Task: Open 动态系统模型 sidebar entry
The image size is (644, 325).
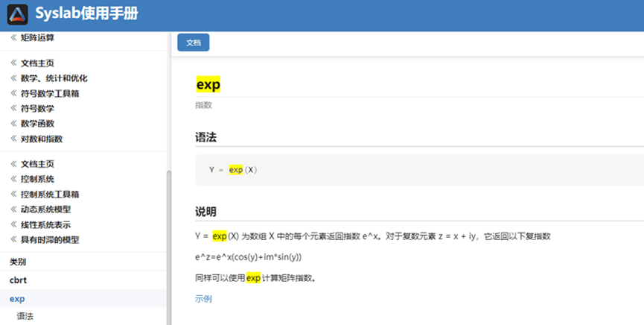Action: pyautogui.click(x=45, y=209)
